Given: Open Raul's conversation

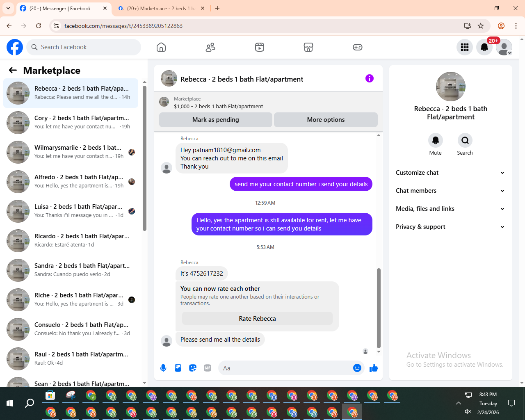Looking at the screenshot, I should tap(71, 358).
